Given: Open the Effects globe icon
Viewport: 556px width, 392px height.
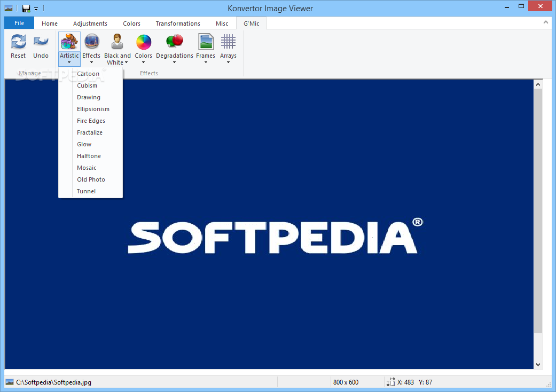Looking at the screenshot, I should [91, 42].
